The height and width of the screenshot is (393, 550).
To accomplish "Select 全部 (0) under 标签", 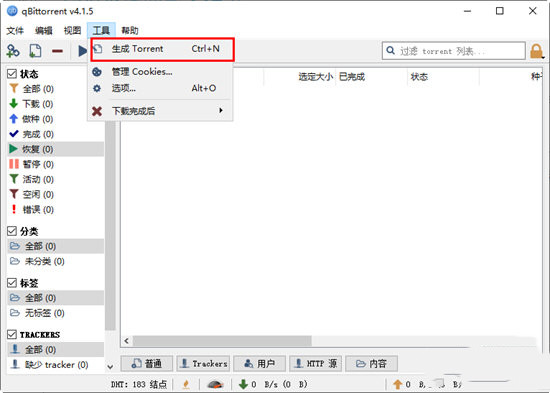I will [55, 298].
